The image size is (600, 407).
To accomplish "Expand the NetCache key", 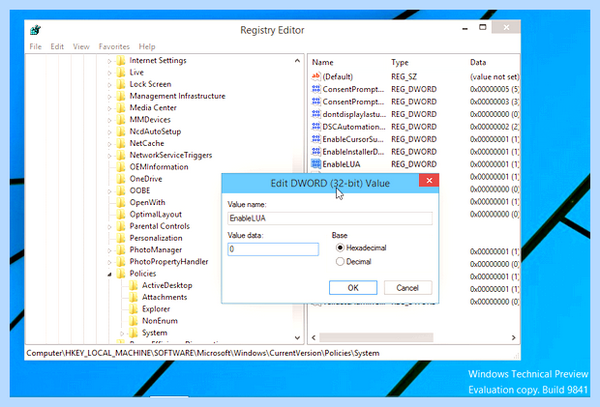I will pos(109,144).
